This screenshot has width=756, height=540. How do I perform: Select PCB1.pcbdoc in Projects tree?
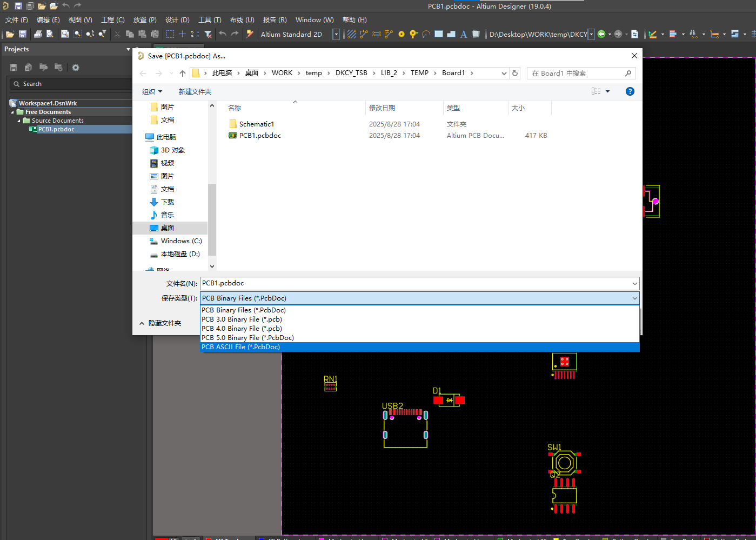(56, 129)
